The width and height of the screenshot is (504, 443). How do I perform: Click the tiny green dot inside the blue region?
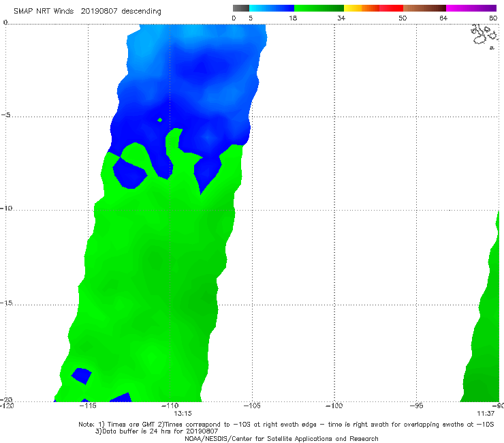point(160,120)
